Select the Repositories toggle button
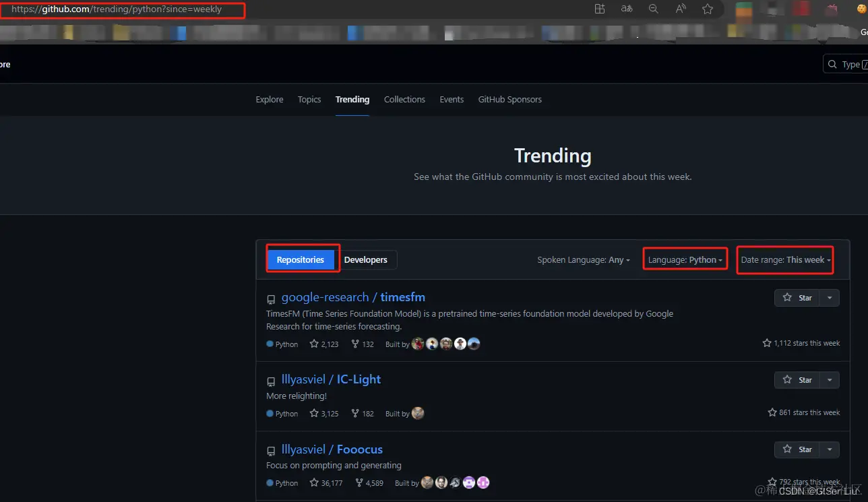868x502 pixels. point(301,259)
